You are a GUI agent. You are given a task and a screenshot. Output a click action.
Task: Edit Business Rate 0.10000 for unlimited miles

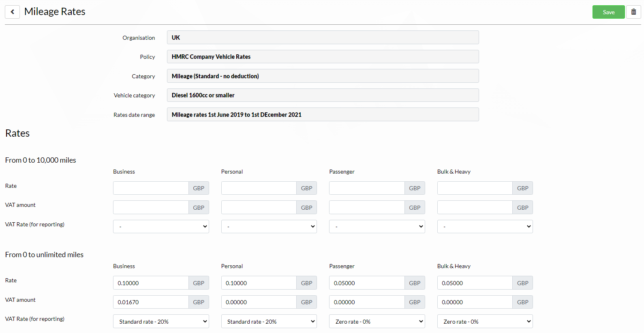pyautogui.click(x=151, y=283)
